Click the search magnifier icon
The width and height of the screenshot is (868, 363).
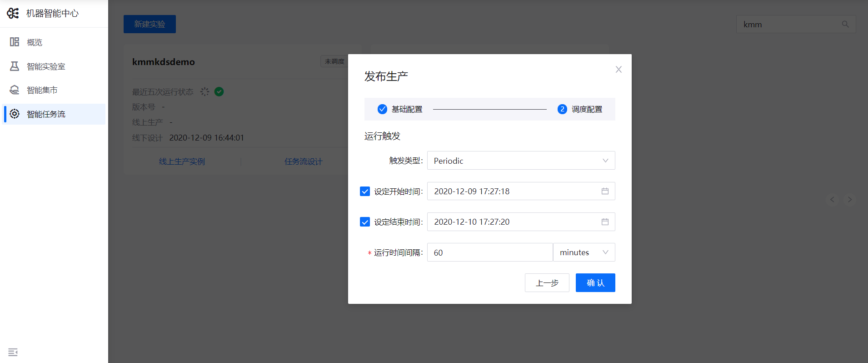tap(845, 24)
